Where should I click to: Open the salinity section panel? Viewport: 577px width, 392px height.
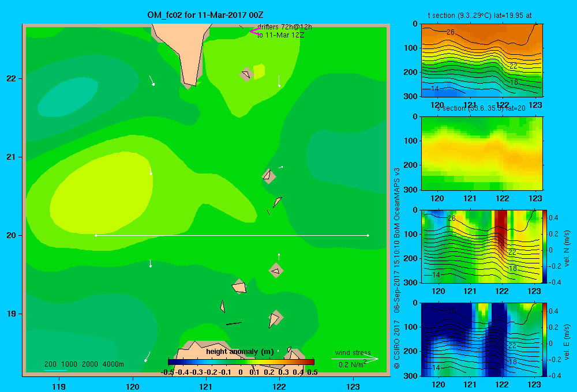click(482, 153)
